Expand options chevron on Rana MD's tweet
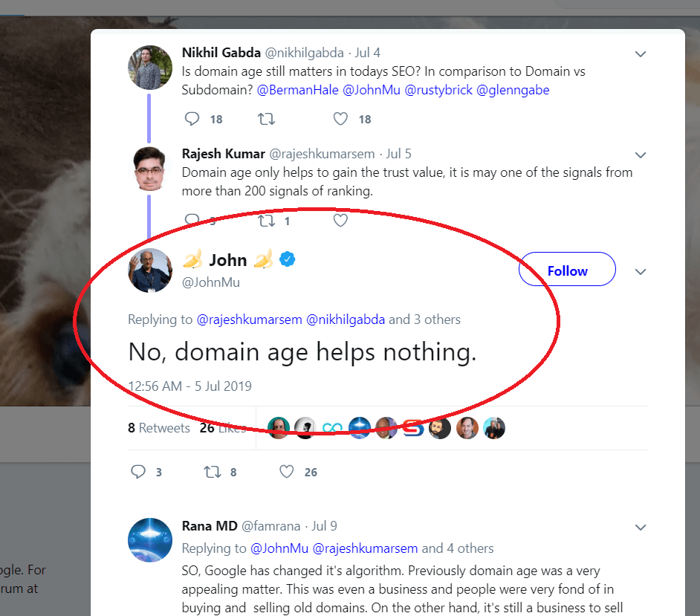 click(640, 527)
